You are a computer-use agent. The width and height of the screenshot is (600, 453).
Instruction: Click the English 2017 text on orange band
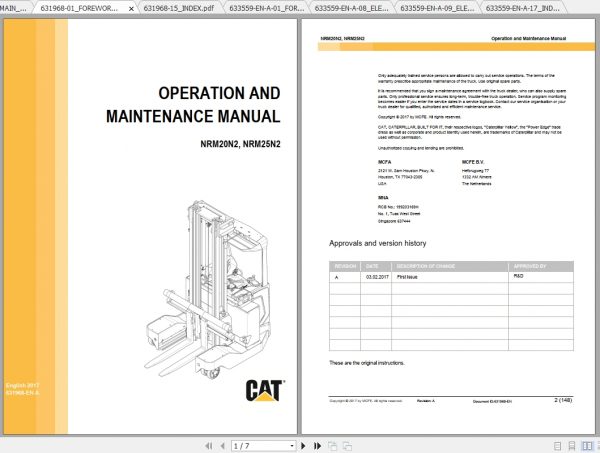23,385
